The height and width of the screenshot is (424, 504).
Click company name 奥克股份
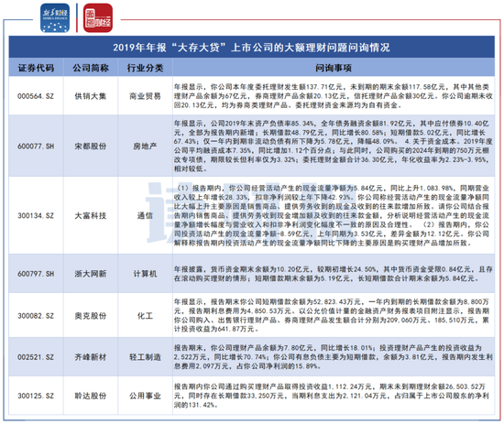(91, 316)
